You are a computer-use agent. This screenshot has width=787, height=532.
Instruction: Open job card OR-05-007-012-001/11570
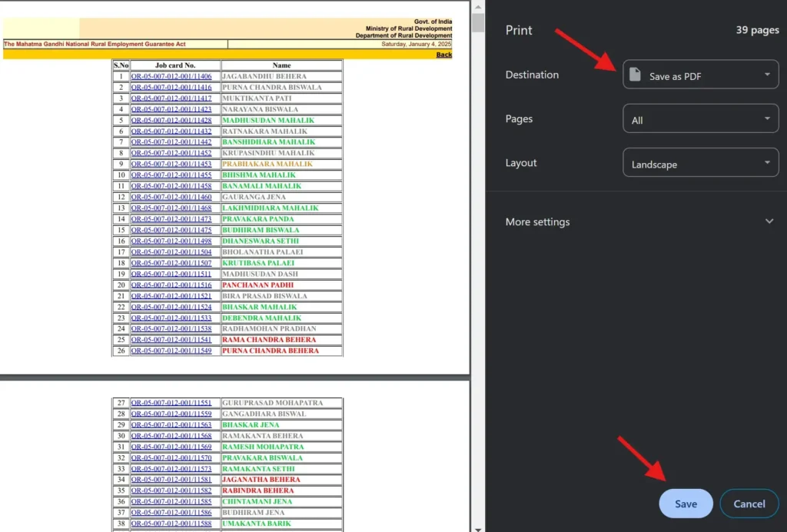pos(171,458)
